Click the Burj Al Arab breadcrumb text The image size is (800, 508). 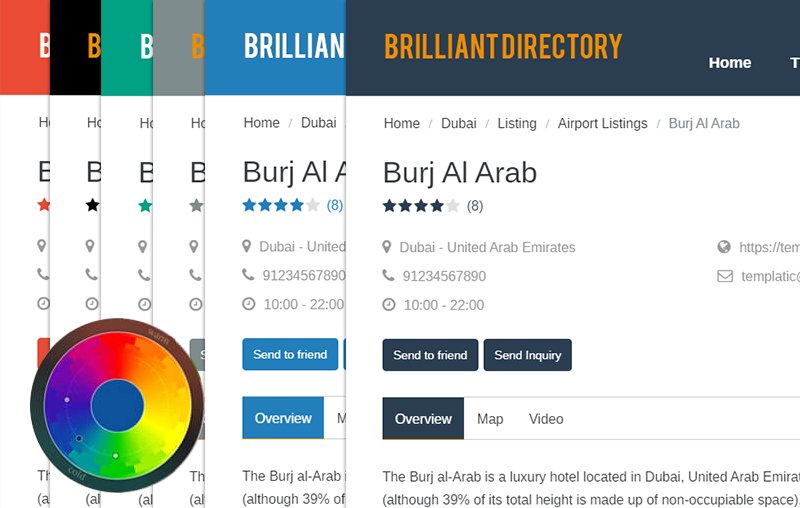[x=704, y=123]
